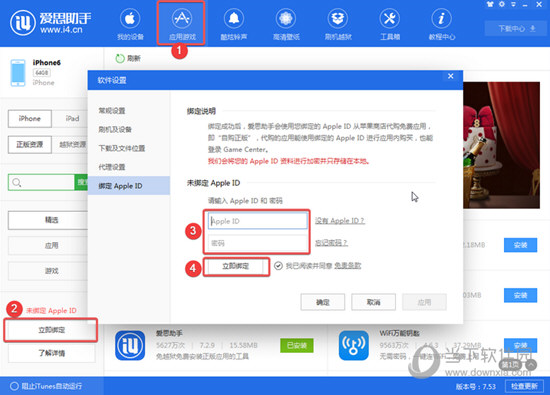Select 精选 category in sidebar
The height and width of the screenshot is (395, 550).
pyautogui.click(x=48, y=220)
